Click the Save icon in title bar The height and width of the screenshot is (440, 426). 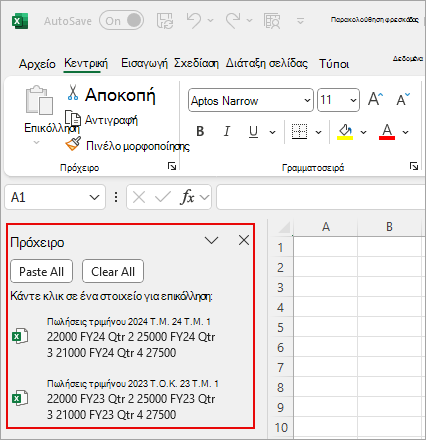click(165, 21)
